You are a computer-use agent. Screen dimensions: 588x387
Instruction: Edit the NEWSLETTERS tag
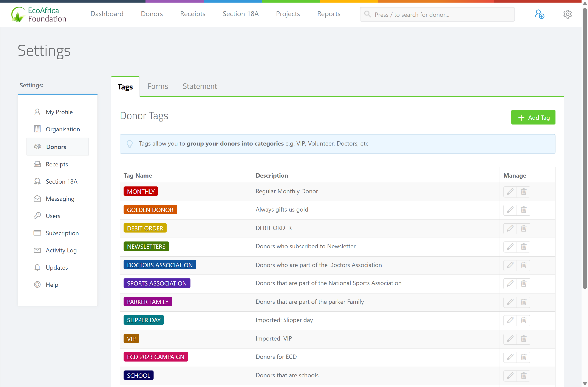(x=510, y=247)
